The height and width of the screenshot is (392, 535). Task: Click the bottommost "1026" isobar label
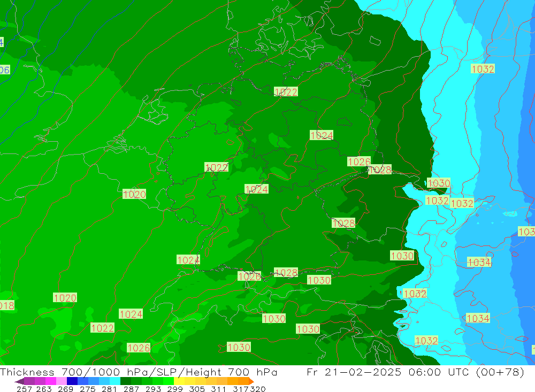tap(139, 348)
